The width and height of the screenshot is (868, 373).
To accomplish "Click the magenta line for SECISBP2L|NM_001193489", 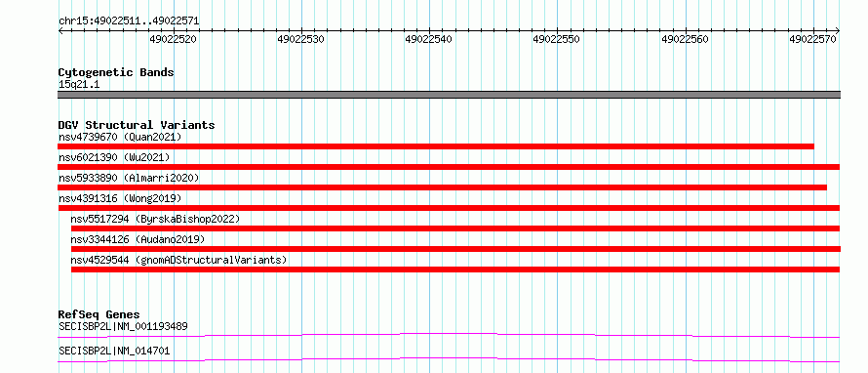I will tap(449, 335).
